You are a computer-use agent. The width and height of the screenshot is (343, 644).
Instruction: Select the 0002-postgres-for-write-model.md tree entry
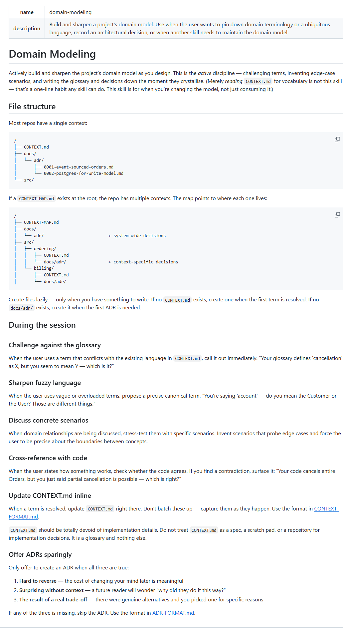(x=84, y=173)
